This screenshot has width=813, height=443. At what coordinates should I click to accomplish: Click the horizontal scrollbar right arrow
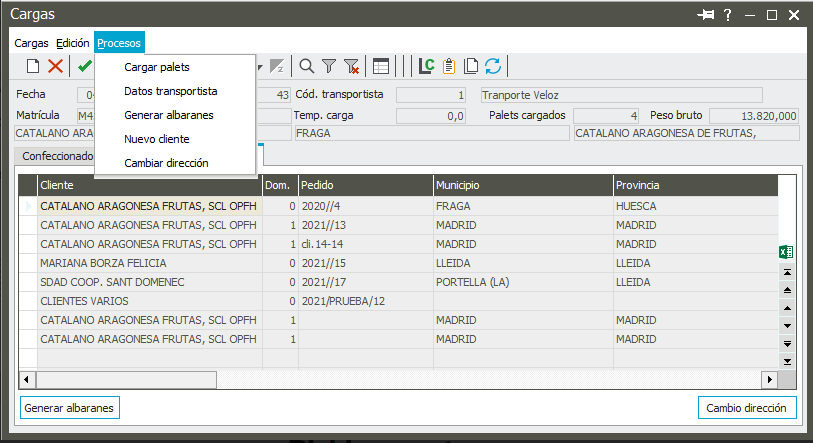coord(769,380)
